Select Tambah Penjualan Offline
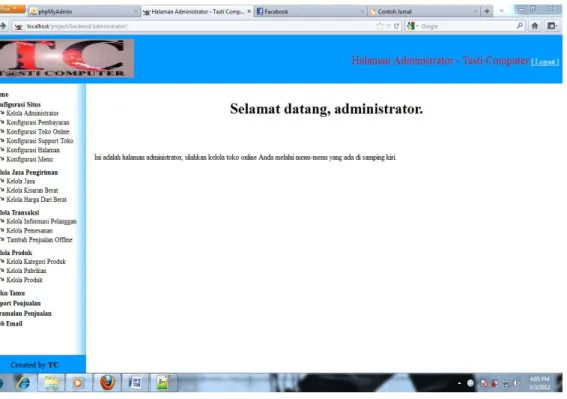The width and height of the screenshot is (567, 399). [39, 239]
